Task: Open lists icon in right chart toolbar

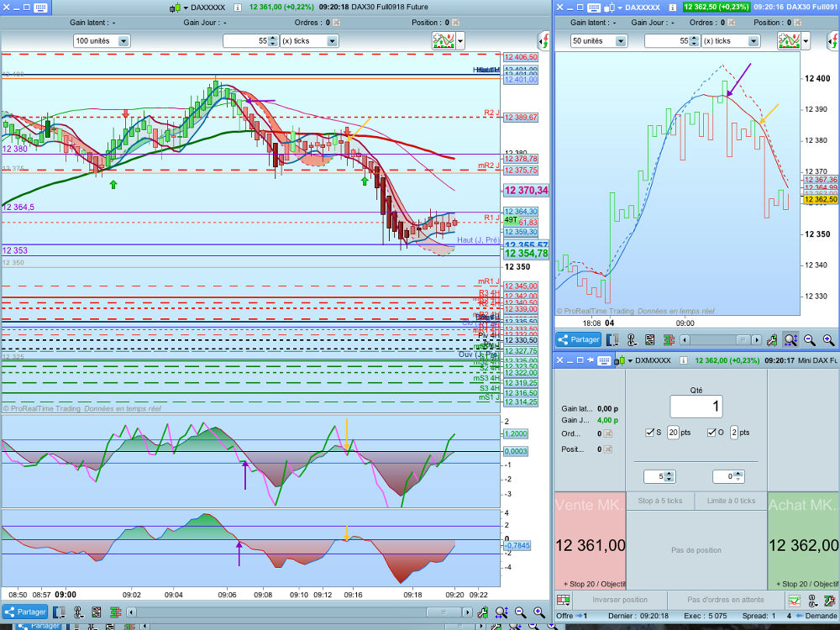Action: point(650,339)
